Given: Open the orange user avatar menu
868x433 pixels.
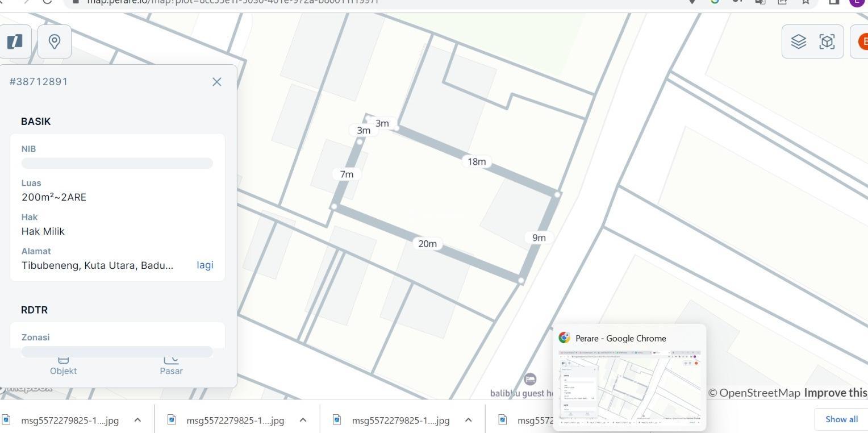Looking at the screenshot, I should 862,41.
